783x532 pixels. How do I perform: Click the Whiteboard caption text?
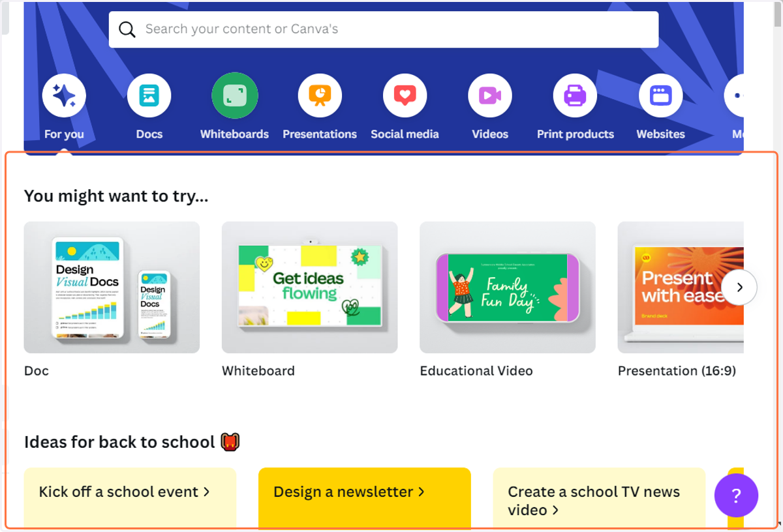pos(258,371)
